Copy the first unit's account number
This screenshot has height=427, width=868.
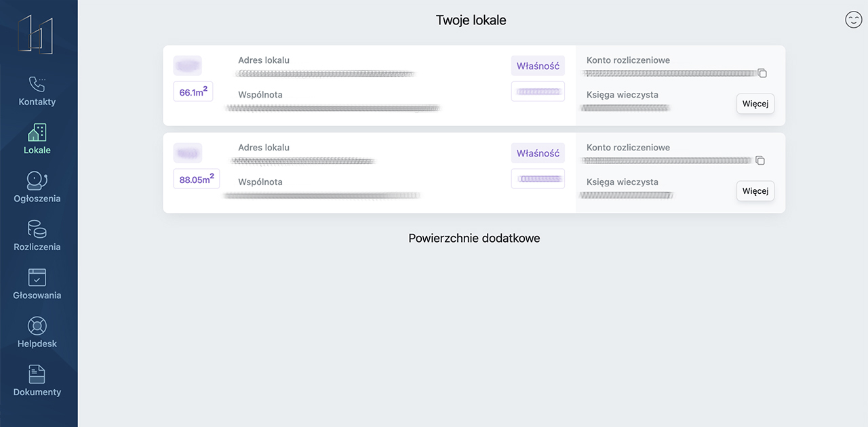point(762,73)
